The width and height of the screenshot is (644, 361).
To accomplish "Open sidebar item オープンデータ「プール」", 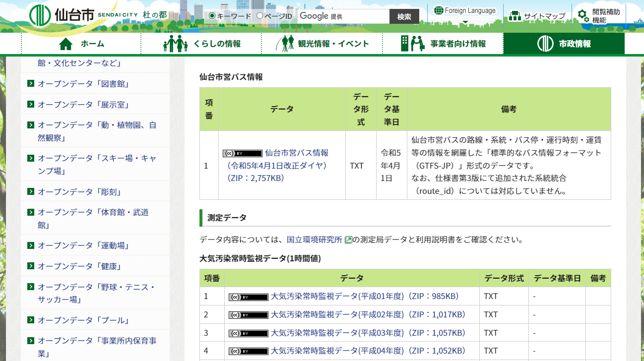I will click(x=83, y=320).
